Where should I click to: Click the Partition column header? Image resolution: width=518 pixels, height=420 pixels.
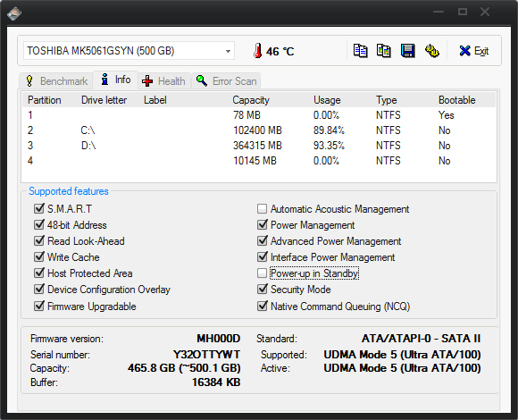click(x=45, y=100)
